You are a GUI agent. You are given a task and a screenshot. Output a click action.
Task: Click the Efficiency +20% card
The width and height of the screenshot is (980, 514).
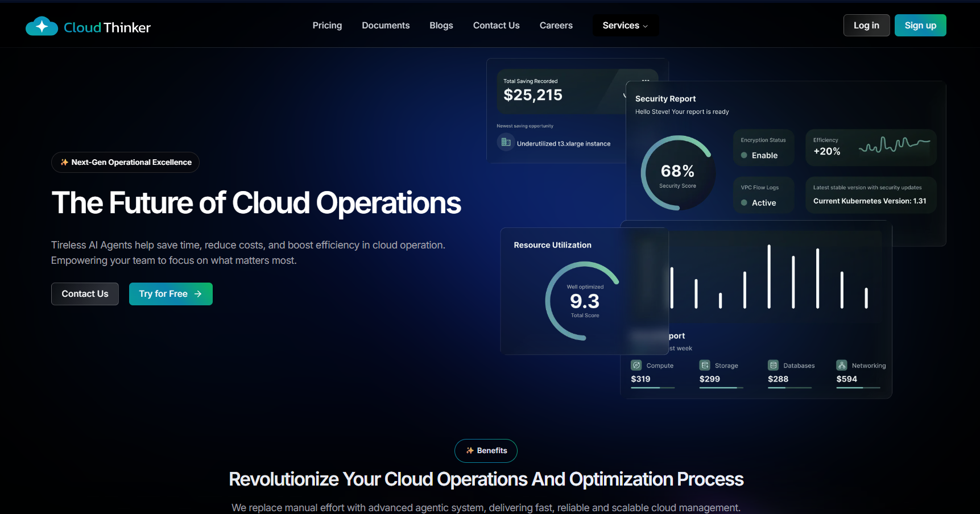pos(871,148)
